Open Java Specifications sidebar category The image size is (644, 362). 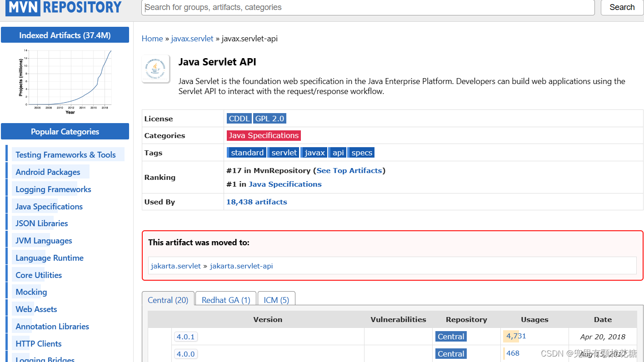coord(49,207)
